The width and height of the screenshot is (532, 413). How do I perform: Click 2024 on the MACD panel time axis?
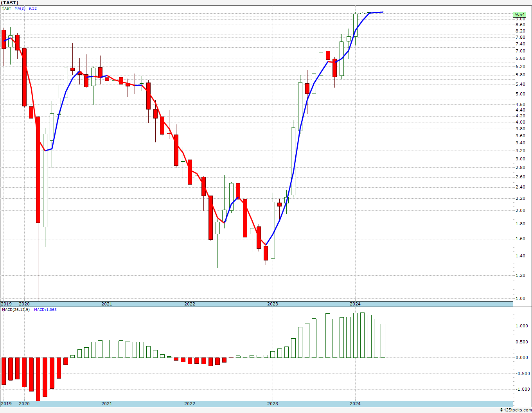(x=355, y=404)
